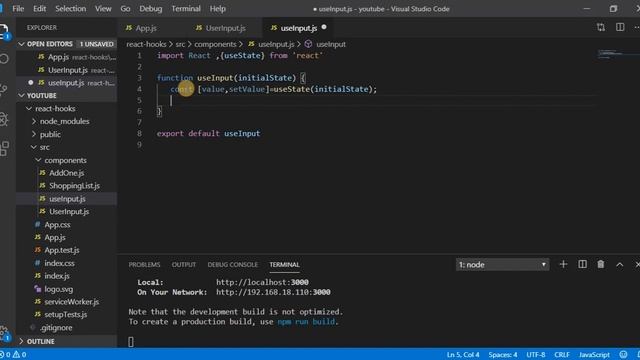The height and width of the screenshot is (360, 640).
Task: Split the editor to the right
Action: pos(620,27)
